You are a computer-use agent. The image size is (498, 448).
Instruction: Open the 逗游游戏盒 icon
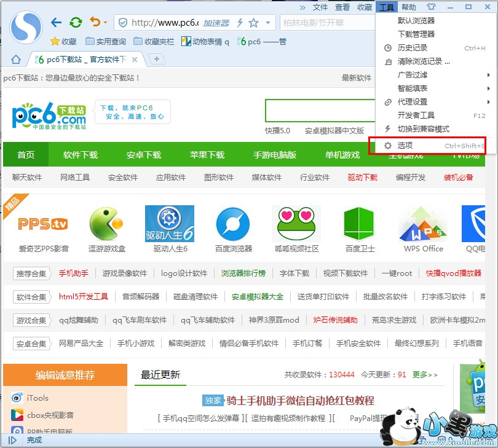point(106,224)
